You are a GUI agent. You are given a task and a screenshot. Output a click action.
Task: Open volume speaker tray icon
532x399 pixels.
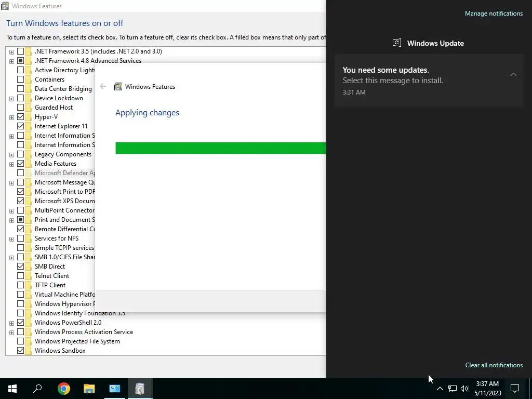point(464,389)
